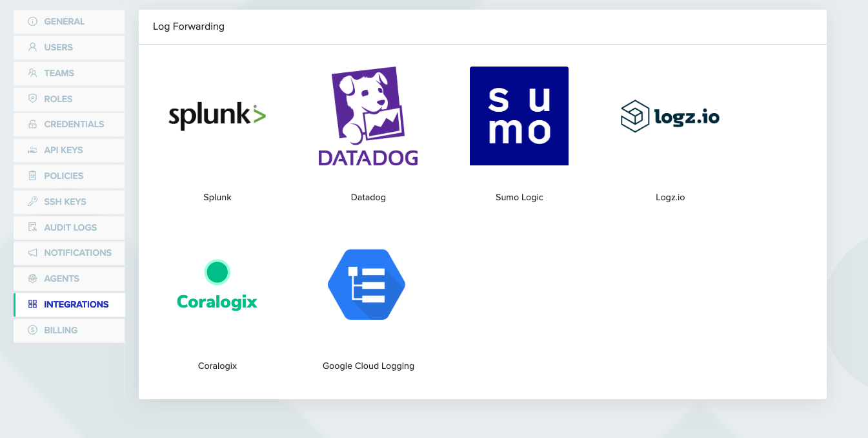Screen dimensions: 868x438
Task: Go to SSH Keys
Action: (x=69, y=202)
